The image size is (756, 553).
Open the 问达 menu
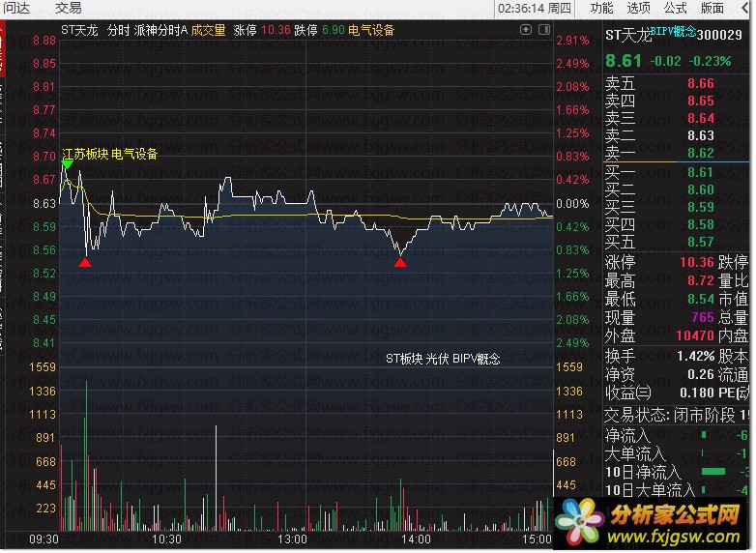tap(16, 8)
